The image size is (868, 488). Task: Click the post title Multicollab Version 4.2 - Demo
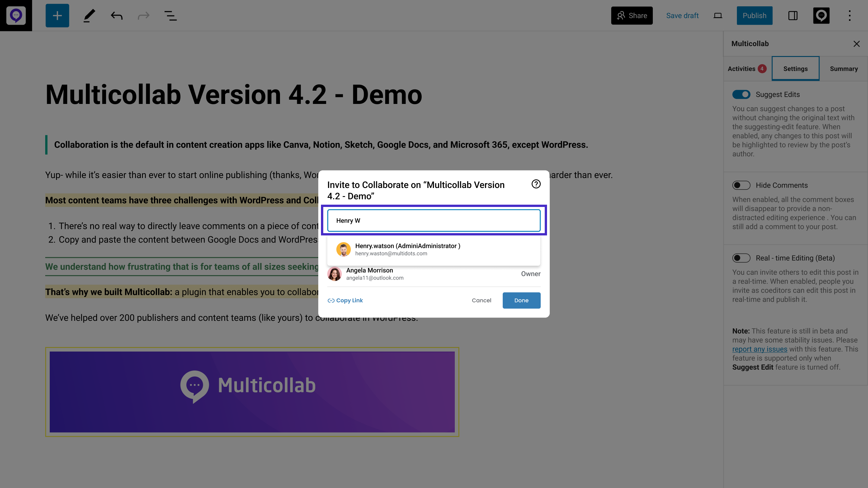click(x=234, y=95)
